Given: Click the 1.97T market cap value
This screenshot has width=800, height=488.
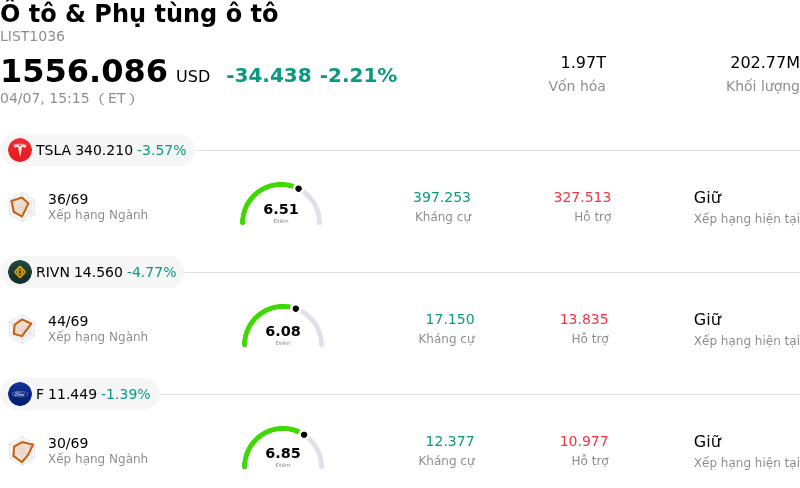Looking at the screenshot, I should (x=582, y=63).
